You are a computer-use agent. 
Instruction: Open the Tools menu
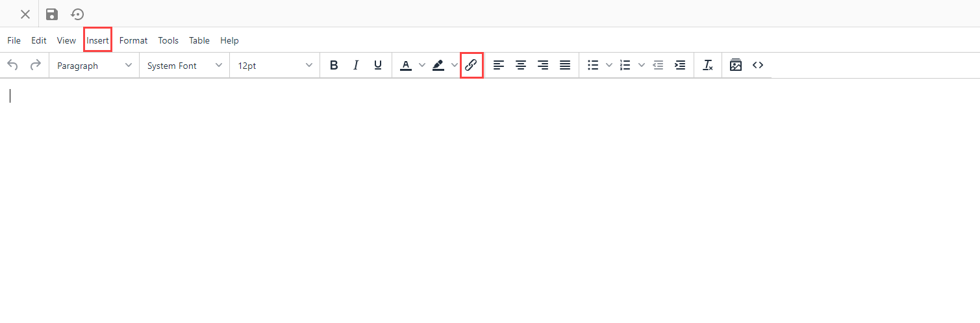point(168,40)
